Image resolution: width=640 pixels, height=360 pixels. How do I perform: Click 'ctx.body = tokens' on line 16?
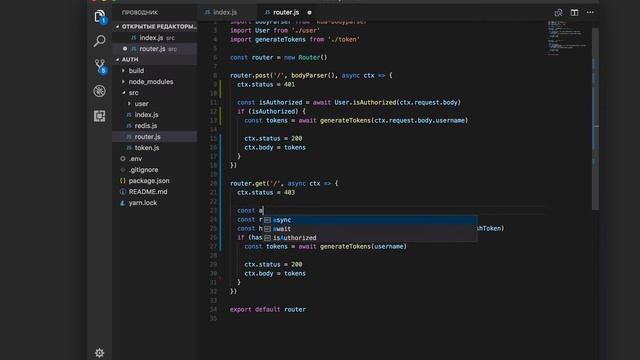[x=275, y=147]
